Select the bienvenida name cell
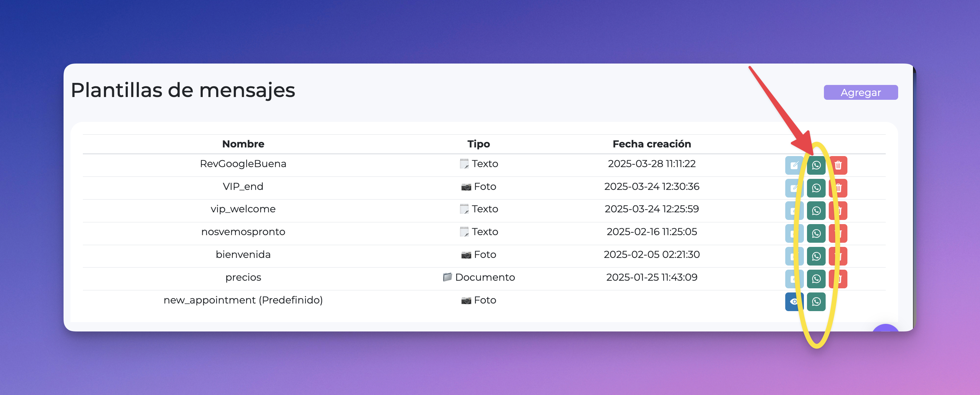 click(x=243, y=254)
